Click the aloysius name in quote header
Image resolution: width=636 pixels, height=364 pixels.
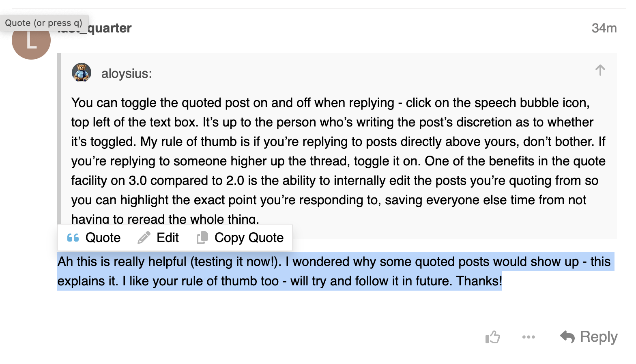click(x=126, y=73)
